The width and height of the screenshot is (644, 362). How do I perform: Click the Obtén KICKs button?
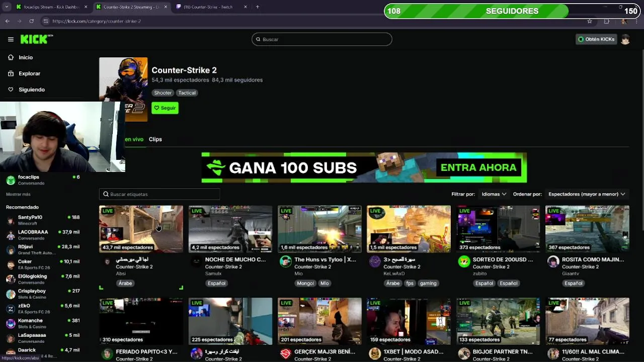point(596,39)
